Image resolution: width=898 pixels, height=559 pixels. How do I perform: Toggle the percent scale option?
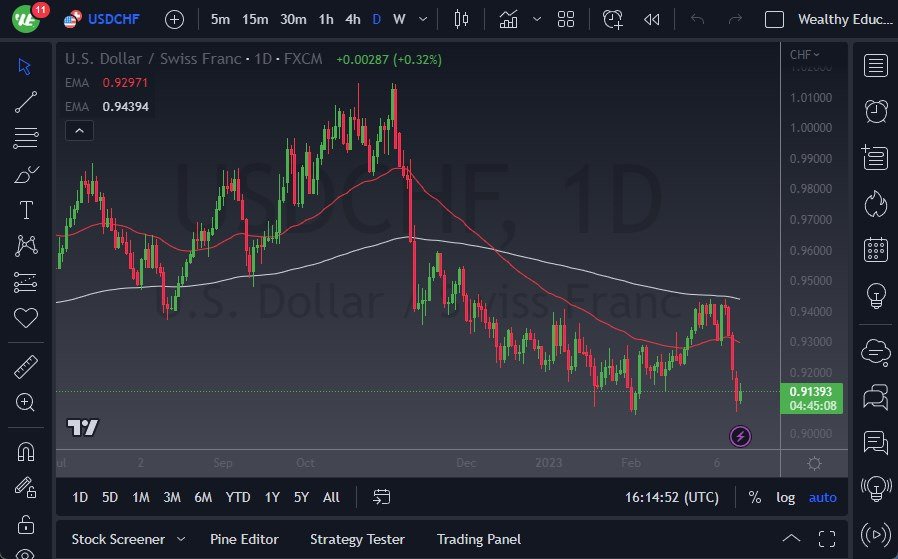[755, 497]
